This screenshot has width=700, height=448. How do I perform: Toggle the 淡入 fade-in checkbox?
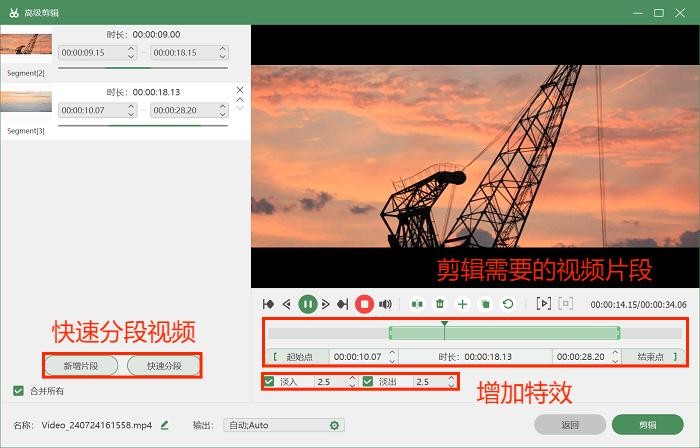click(x=269, y=381)
